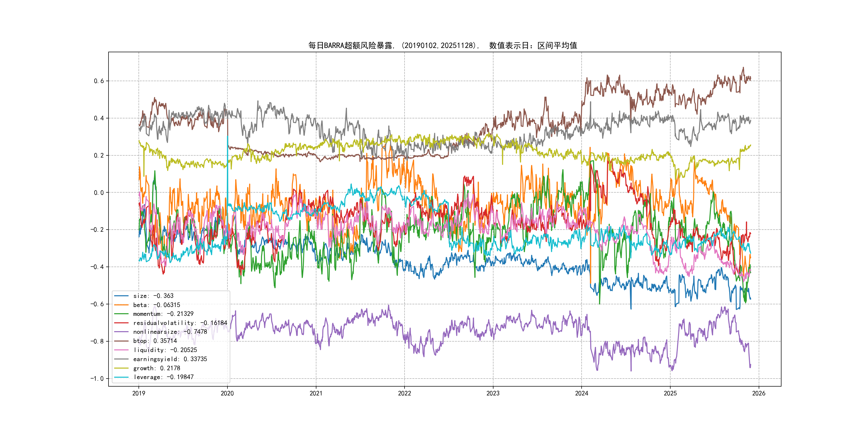Viewport: 868px width, 434px height.
Task: Click the 2022 x-axis tick label
Action: (x=404, y=393)
